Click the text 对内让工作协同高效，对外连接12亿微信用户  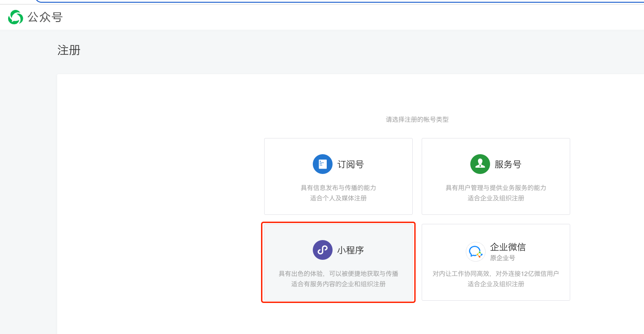click(x=496, y=274)
